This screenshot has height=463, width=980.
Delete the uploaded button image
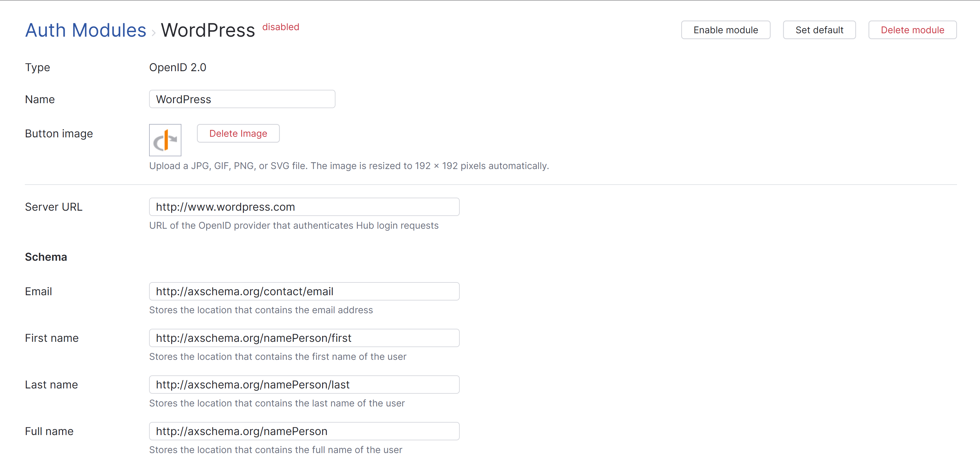click(238, 133)
